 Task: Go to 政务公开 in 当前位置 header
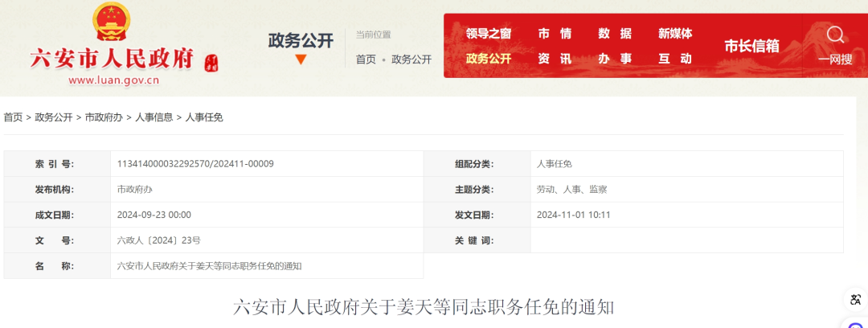coord(411,59)
